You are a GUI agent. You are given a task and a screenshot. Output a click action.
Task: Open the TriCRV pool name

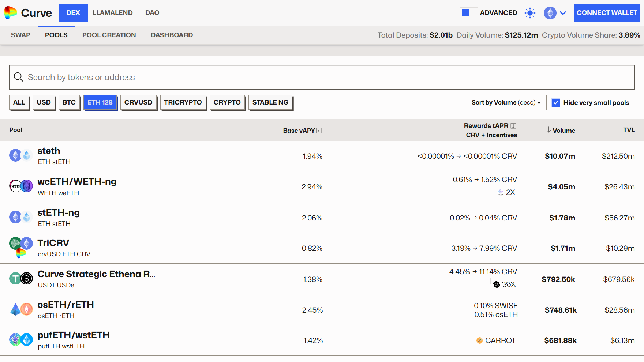click(x=53, y=243)
